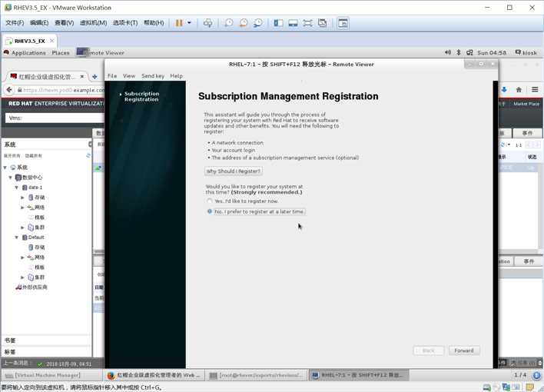Screen dimensions: 544x392
Task: Open dropdown arrow next to pause button
Action: click(x=190, y=23)
